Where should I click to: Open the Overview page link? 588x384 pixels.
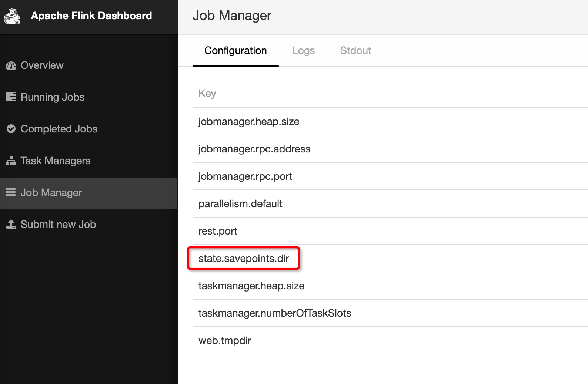pos(42,65)
